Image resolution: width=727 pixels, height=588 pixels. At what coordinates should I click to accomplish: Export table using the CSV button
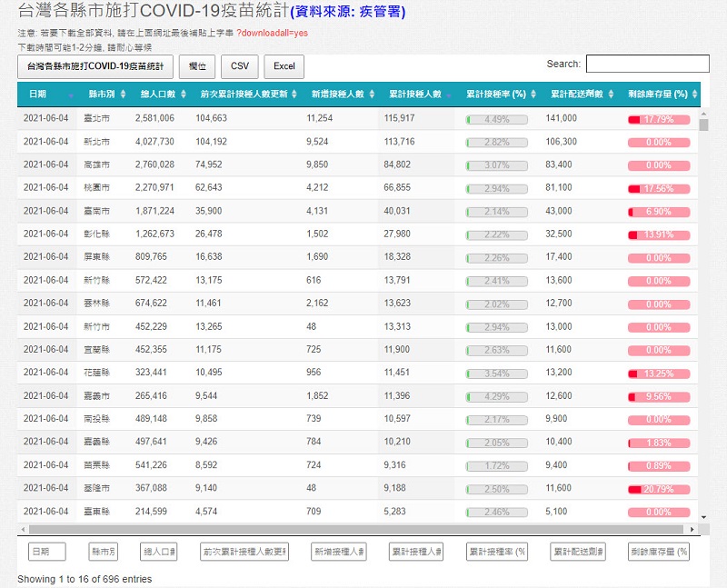tap(239, 66)
